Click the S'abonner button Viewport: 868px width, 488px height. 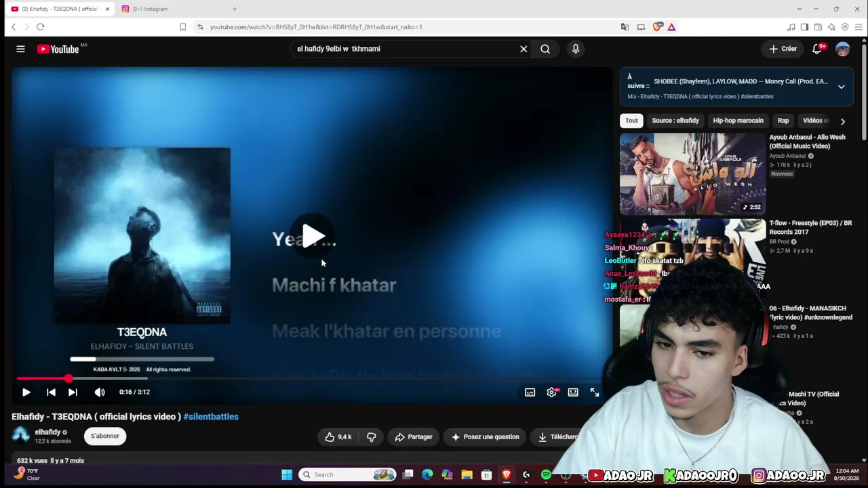105,436
